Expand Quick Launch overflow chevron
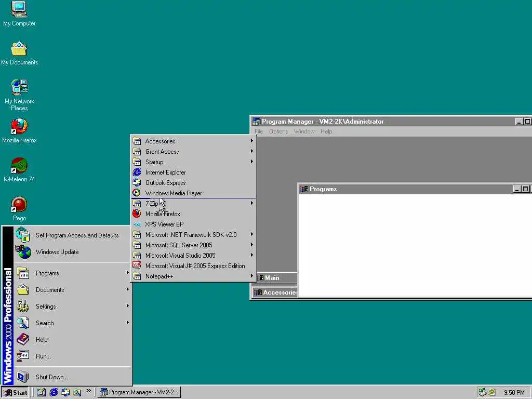 click(x=88, y=391)
